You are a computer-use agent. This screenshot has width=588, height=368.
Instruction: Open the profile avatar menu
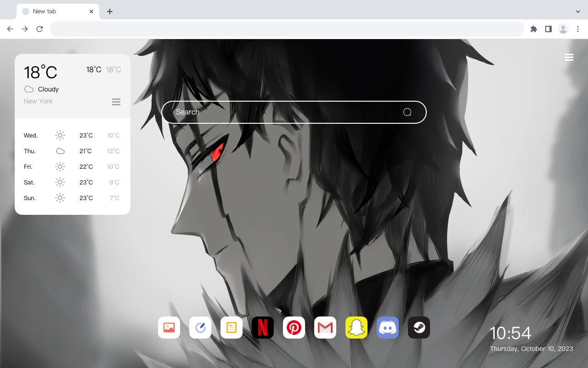pos(563,29)
